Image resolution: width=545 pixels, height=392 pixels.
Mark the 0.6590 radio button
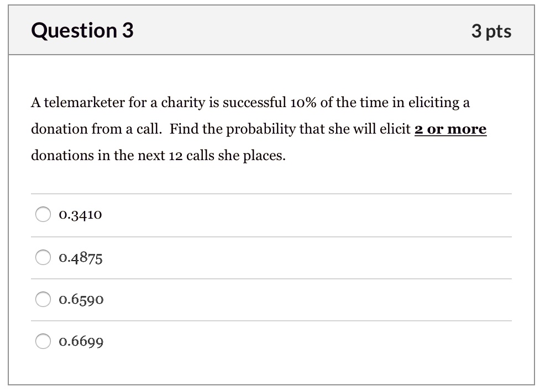point(43,299)
